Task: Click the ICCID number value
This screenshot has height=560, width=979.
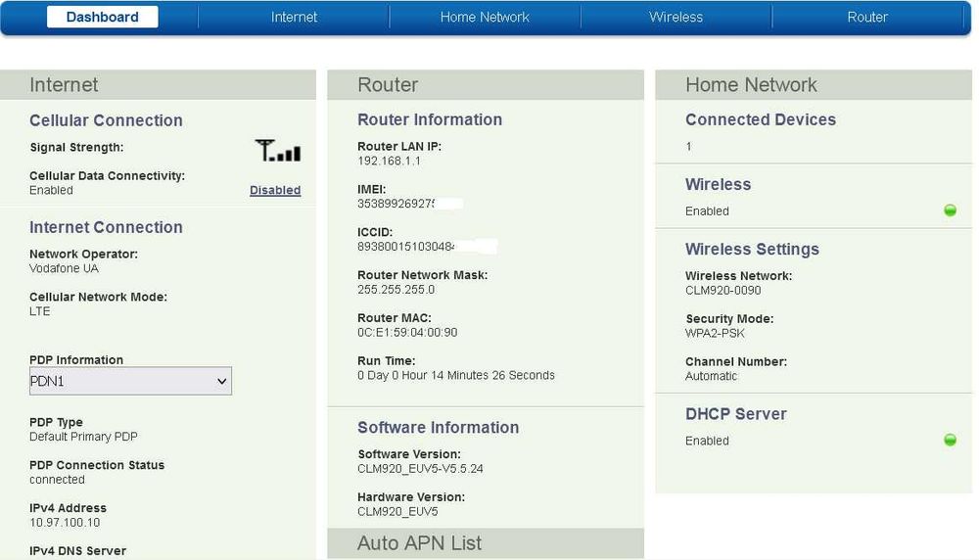Action: [x=406, y=247]
